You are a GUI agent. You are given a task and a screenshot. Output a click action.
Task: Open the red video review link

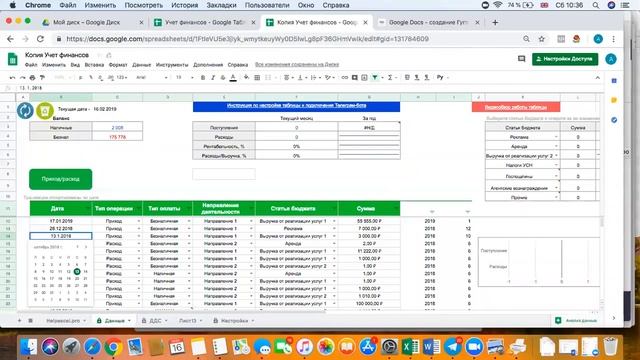tap(516, 107)
